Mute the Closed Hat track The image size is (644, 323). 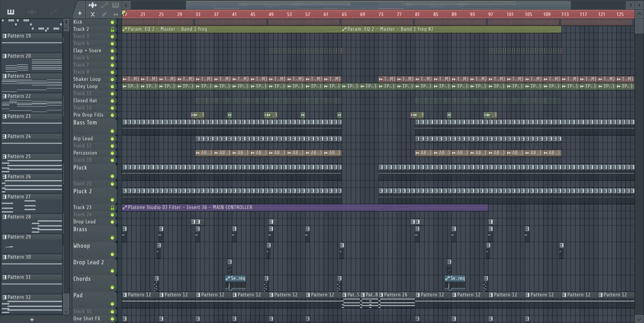click(112, 101)
